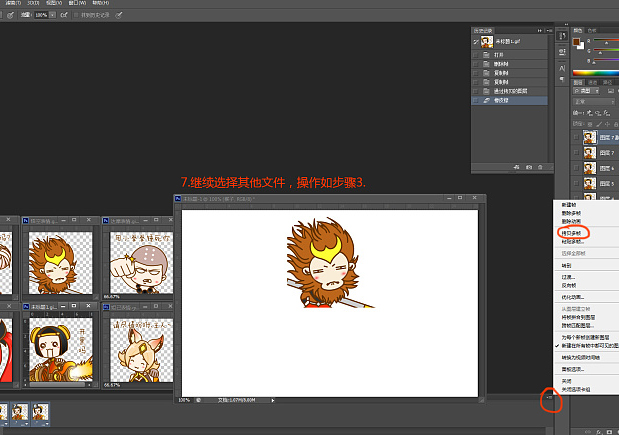Open the Properties collapsed panel dock icon
The height and width of the screenshot is (435, 619).
tap(562, 52)
